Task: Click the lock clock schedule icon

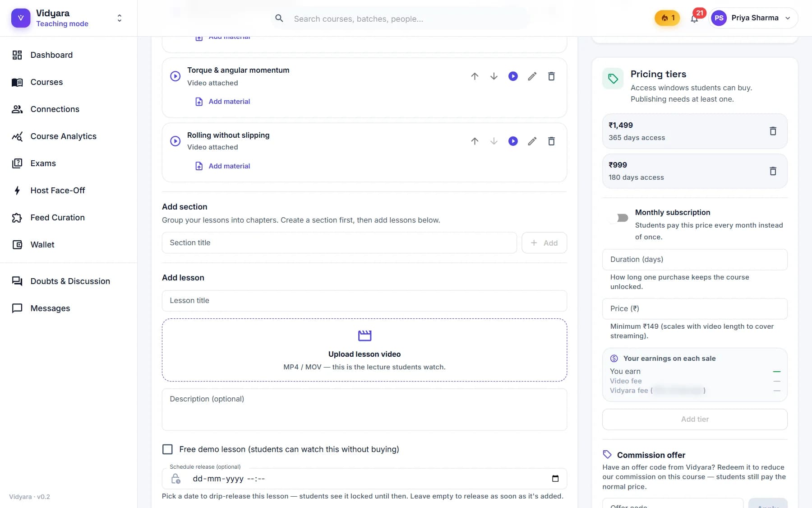Action: click(x=176, y=479)
